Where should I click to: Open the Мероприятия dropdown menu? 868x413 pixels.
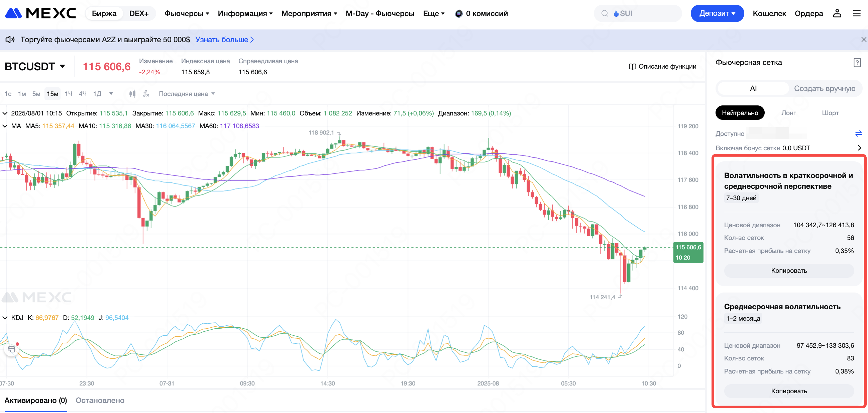click(x=309, y=13)
